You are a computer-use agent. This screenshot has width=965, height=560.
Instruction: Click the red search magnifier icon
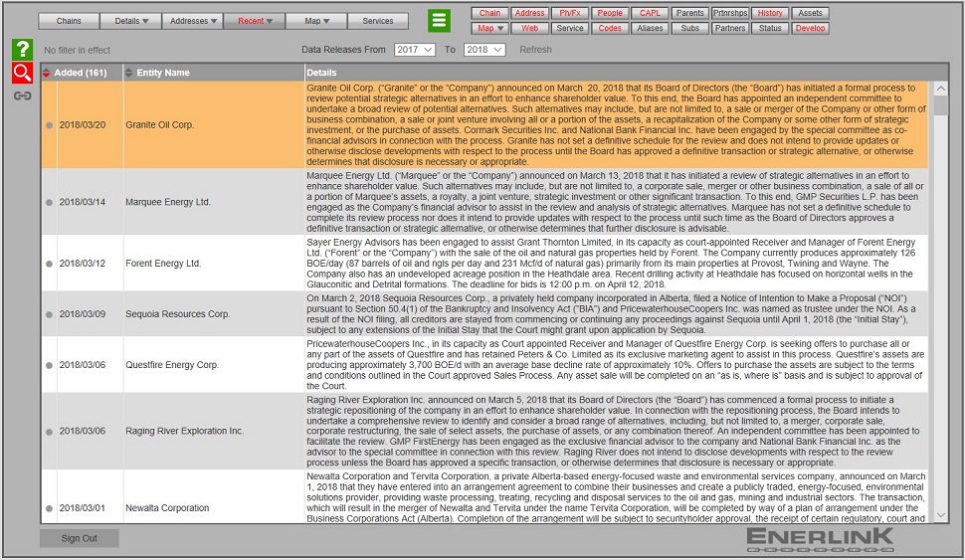pos(22,73)
